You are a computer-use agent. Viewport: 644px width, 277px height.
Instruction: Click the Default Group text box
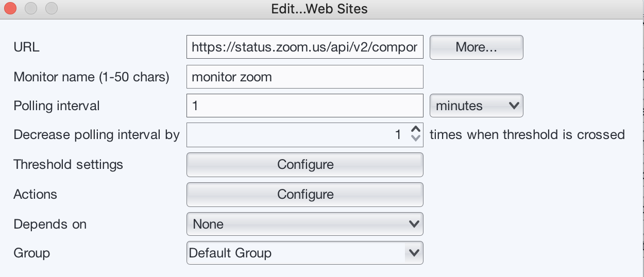295,253
